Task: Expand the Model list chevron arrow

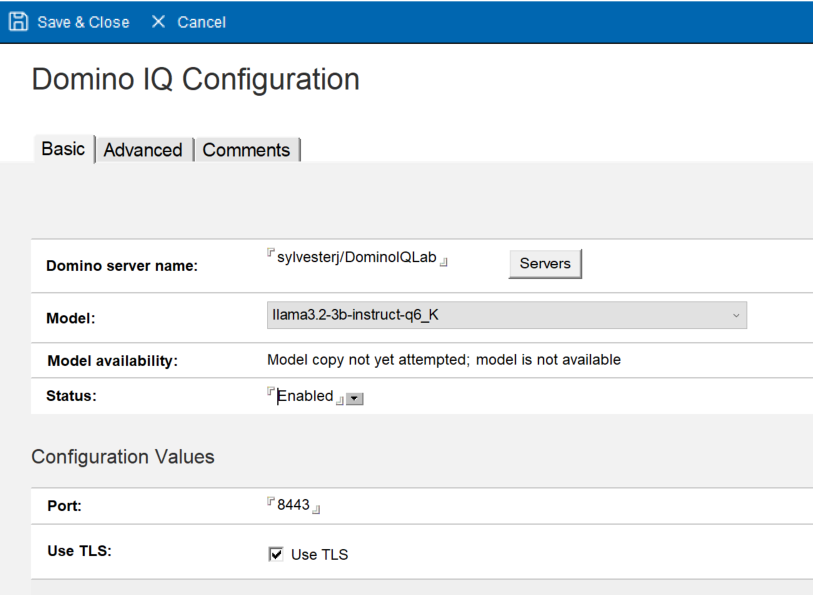Action: coord(737,316)
